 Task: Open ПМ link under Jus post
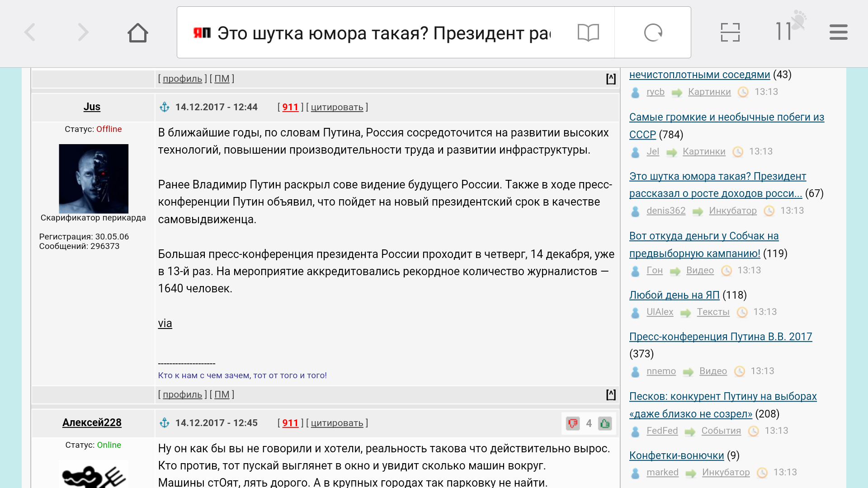pyautogui.click(x=222, y=394)
